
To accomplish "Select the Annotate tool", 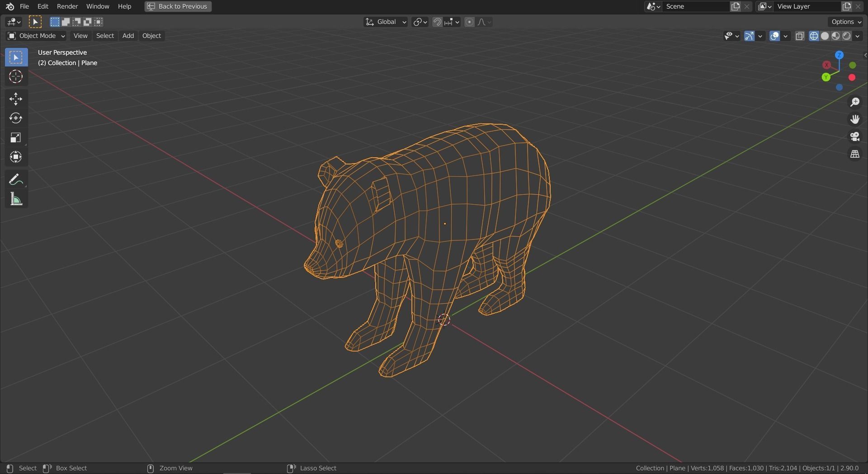I will [x=16, y=179].
